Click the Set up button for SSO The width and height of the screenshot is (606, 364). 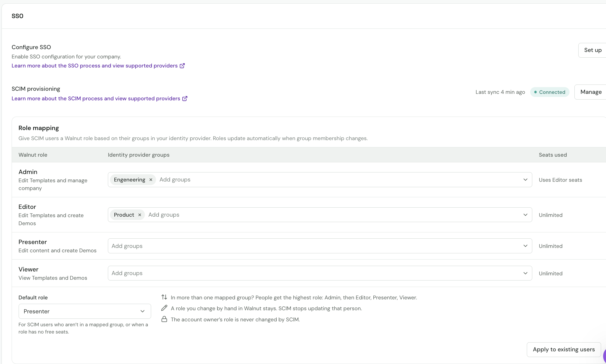tap(593, 50)
